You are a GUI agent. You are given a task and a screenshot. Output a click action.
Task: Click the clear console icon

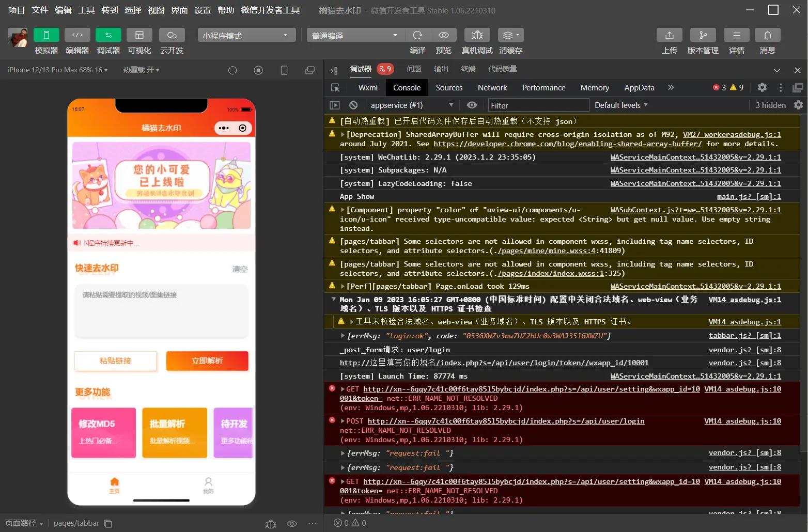coord(353,105)
